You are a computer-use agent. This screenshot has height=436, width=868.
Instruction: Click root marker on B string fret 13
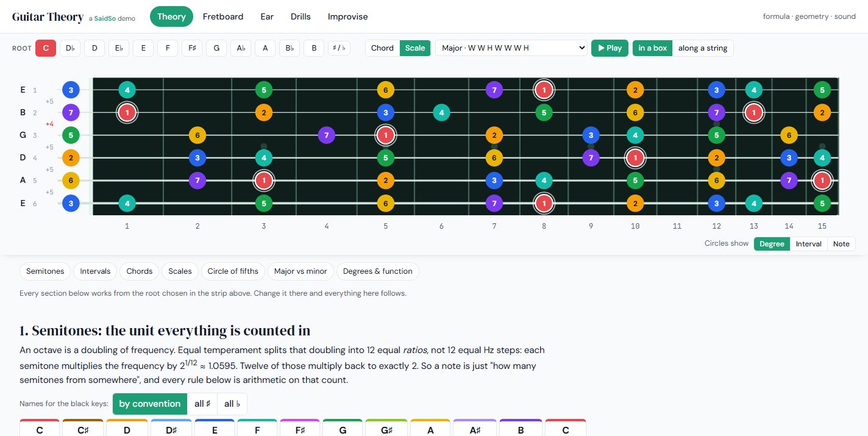(x=754, y=113)
